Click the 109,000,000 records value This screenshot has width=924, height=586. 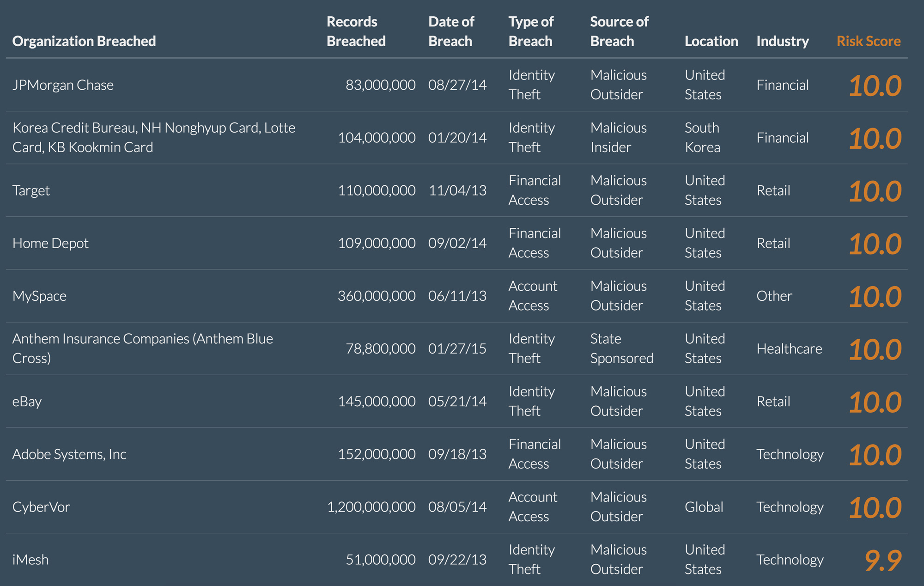pyautogui.click(x=377, y=243)
